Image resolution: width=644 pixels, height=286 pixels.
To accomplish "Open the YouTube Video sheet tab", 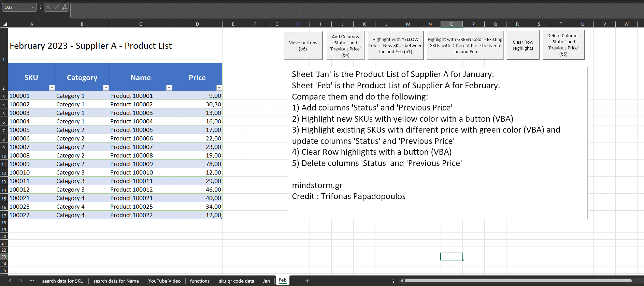I will 164,281.
